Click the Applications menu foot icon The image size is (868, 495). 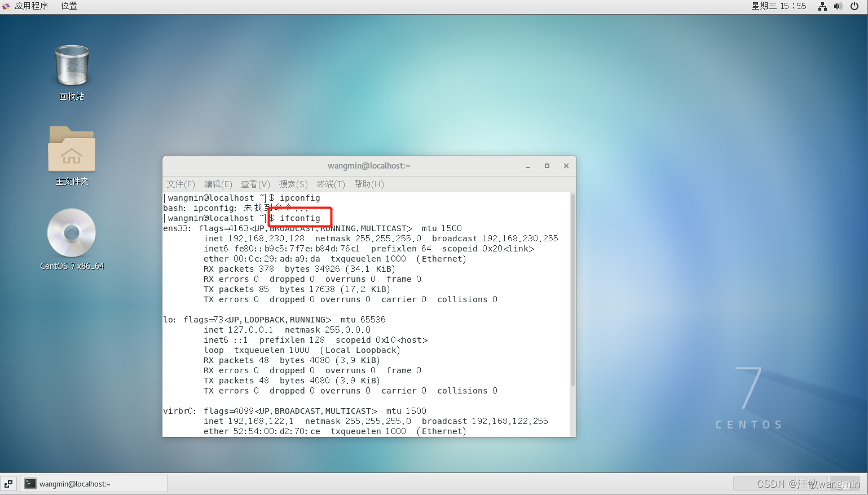click(x=6, y=6)
